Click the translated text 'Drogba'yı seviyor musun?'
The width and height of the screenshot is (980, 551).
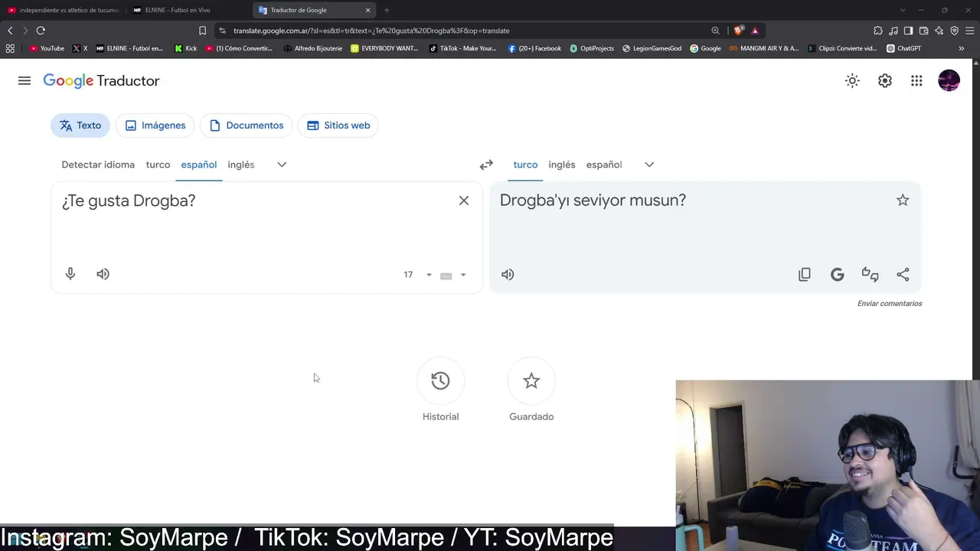tap(593, 201)
